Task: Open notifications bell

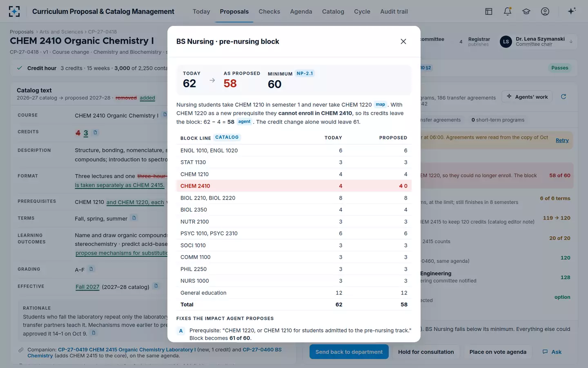Action: click(507, 11)
